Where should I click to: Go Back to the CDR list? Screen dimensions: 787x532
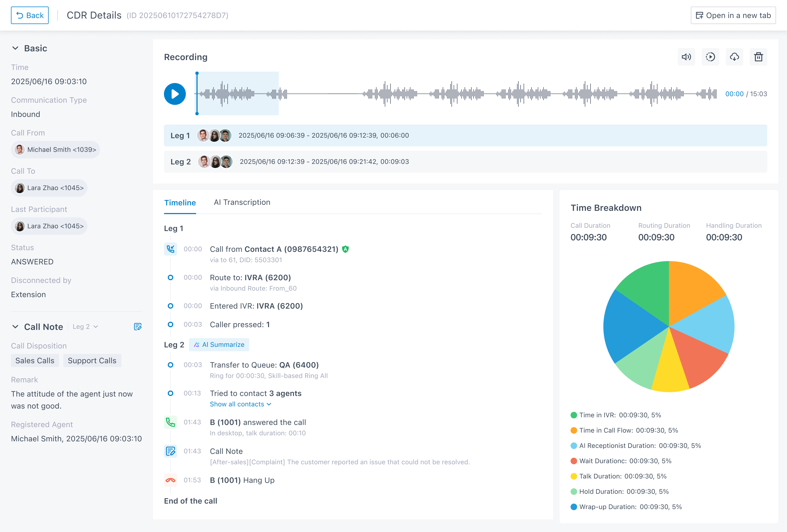pyautogui.click(x=30, y=15)
